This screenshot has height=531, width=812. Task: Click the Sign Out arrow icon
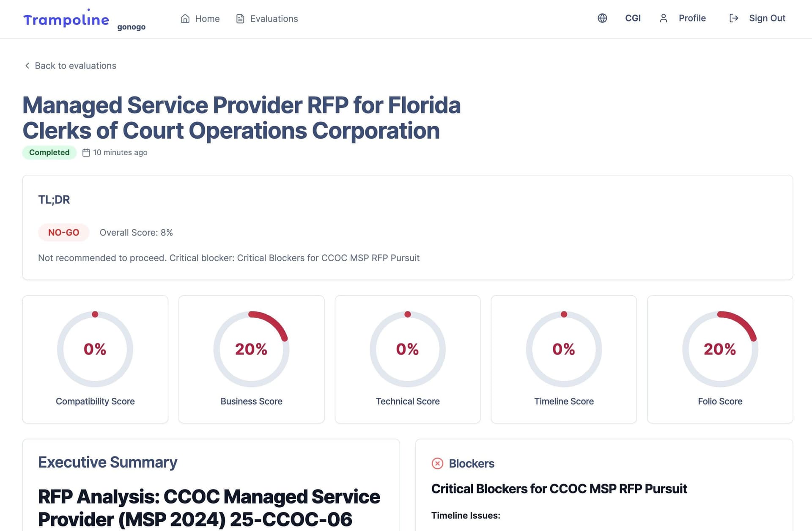(734, 18)
